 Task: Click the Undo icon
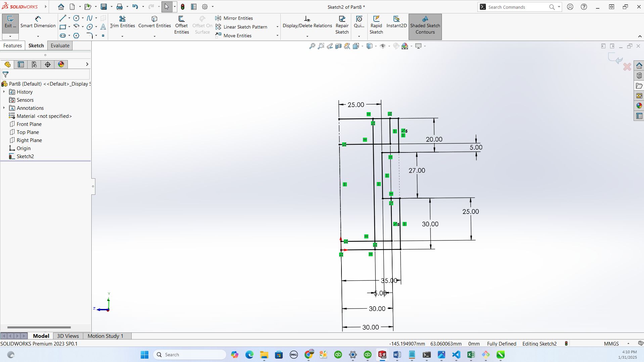[135, 7]
